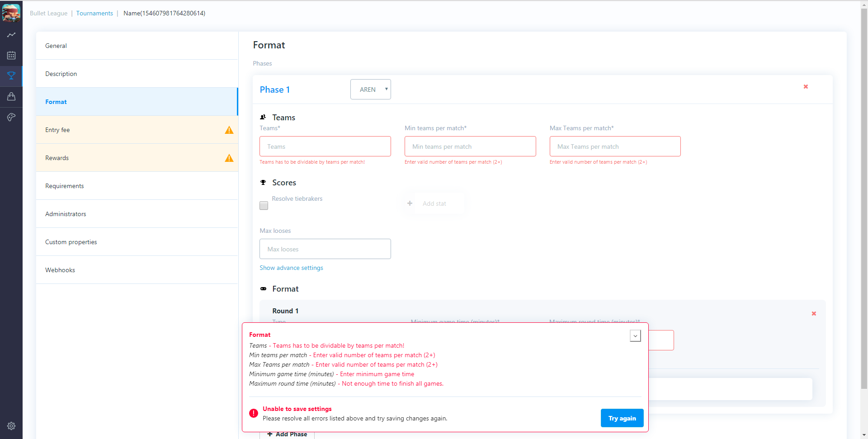Open the Rewards section
This screenshot has height=439, width=868.
pos(137,158)
